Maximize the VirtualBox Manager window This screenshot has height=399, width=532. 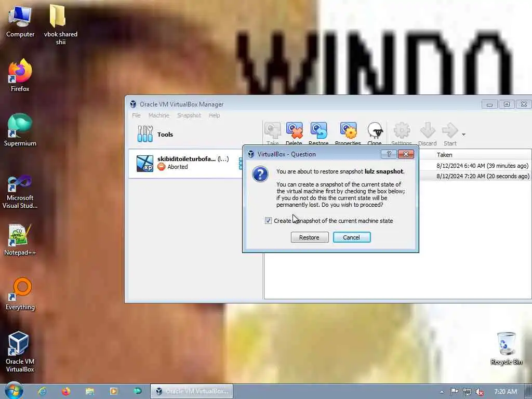point(507,104)
